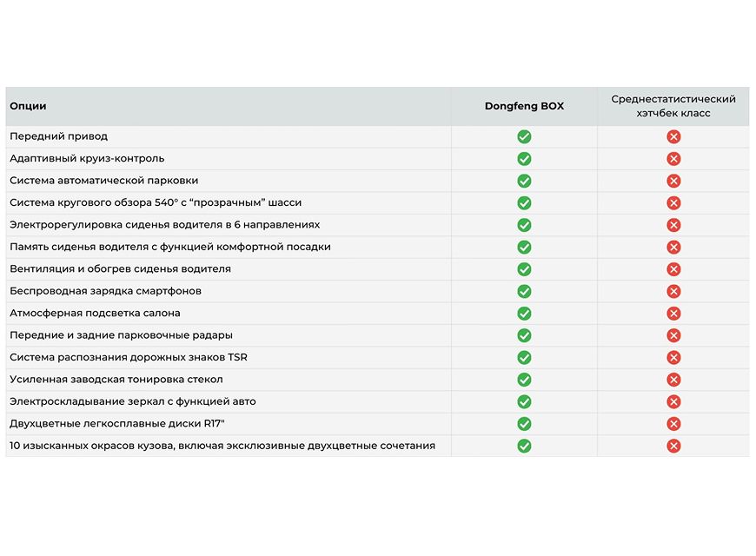Click red cross for Память сиденья водителя row
The width and height of the screenshot is (756, 556).
pos(673,247)
